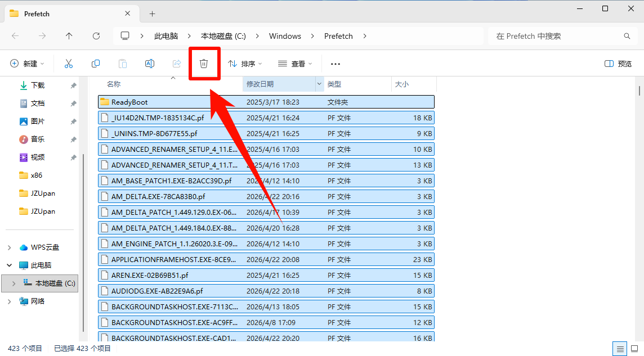This screenshot has height=356, width=644.
Task: Refresh the Prefetch folder view
Action: tap(96, 36)
